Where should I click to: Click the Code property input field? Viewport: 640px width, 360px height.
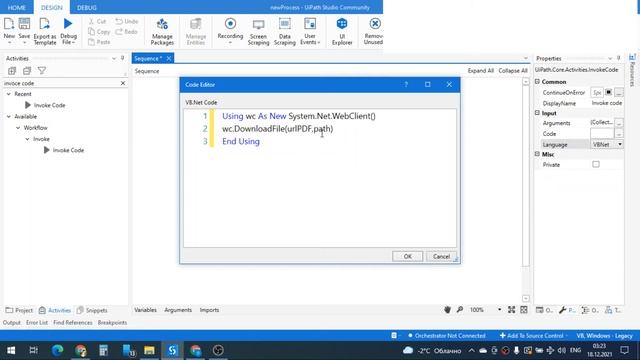click(x=602, y=133)
